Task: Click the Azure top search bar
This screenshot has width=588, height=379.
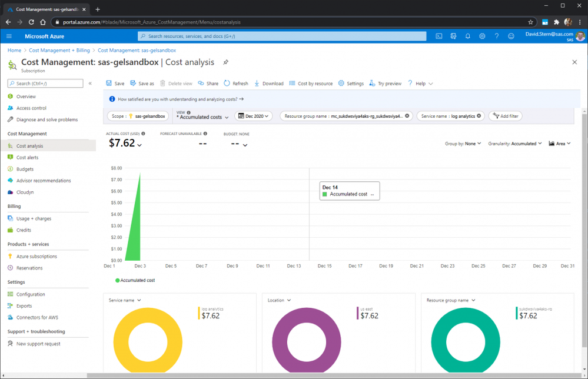Action: (282, 36)
